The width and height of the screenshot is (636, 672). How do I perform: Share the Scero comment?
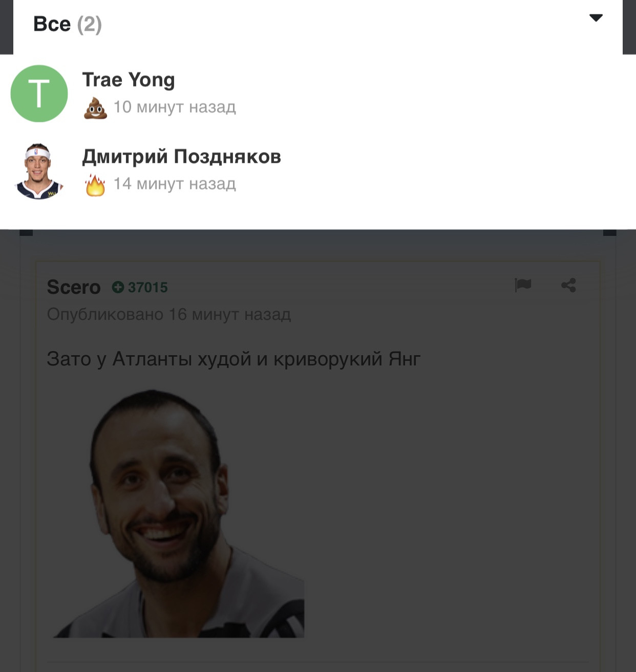pos(568,285)
